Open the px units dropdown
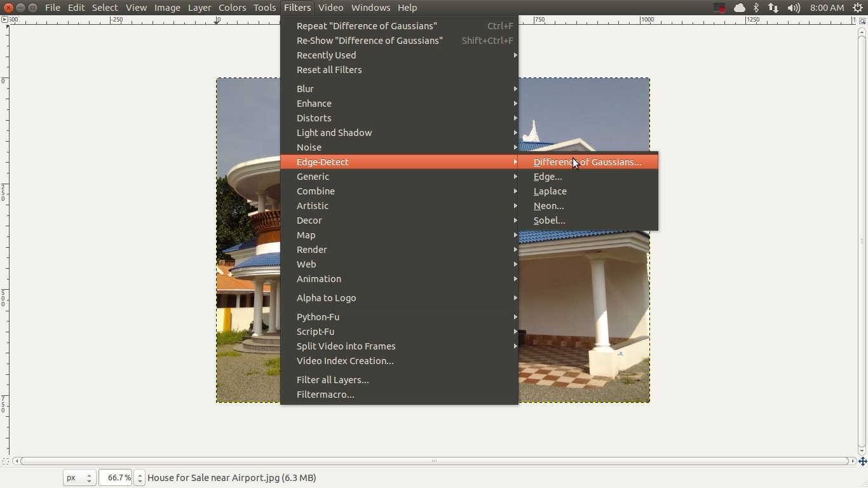This screenshot has width=868, height=488. click(79, 477)
